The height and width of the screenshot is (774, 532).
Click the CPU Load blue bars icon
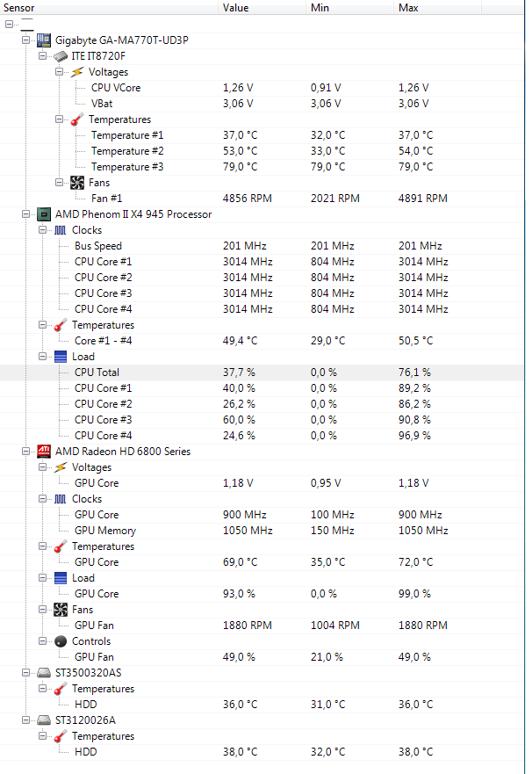point(61,357)
